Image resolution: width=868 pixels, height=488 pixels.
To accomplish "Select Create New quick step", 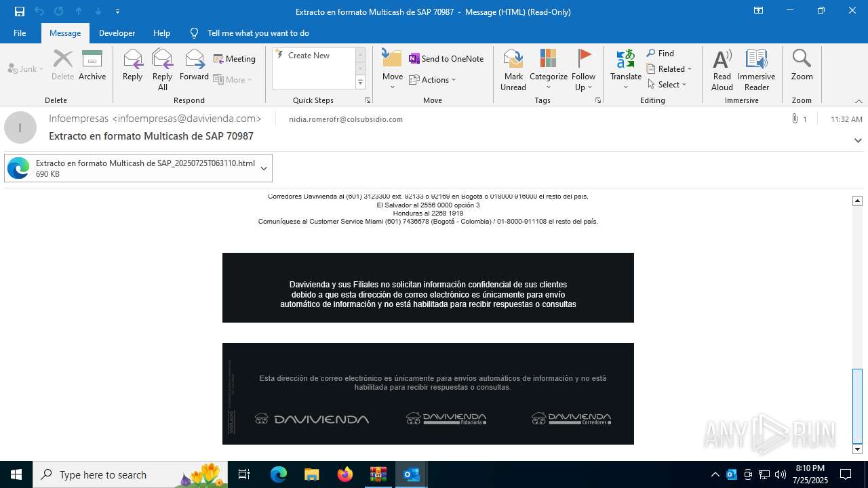I will click(x=309, y=56).
